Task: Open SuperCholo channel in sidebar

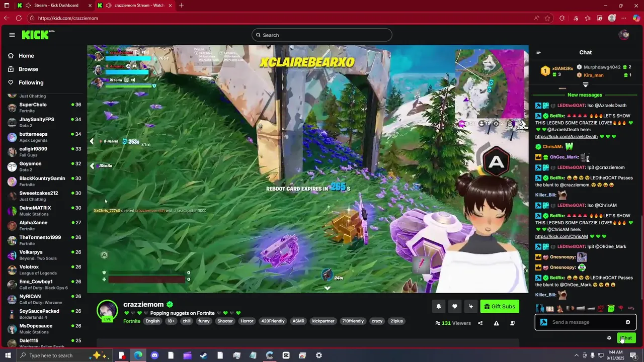Action: (44, 108)
